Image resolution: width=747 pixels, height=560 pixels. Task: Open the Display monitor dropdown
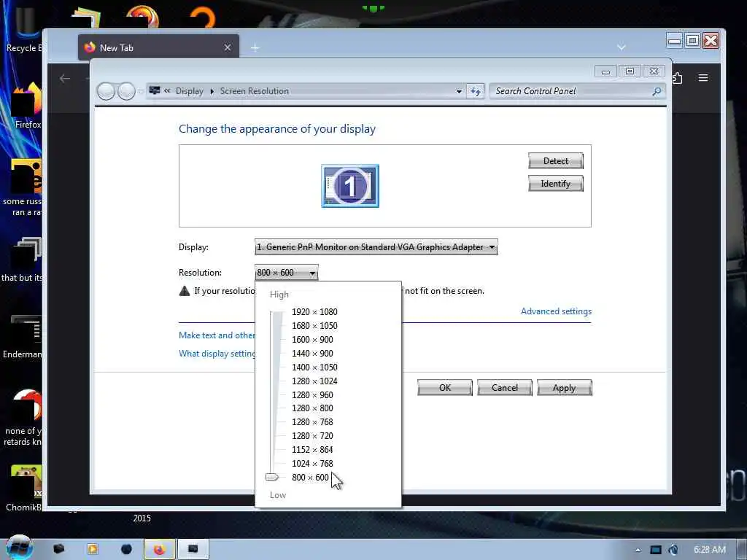376,246
